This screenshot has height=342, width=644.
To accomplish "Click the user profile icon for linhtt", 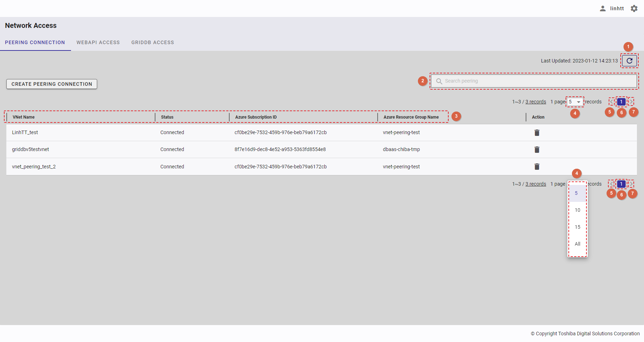I will point(603,8).
